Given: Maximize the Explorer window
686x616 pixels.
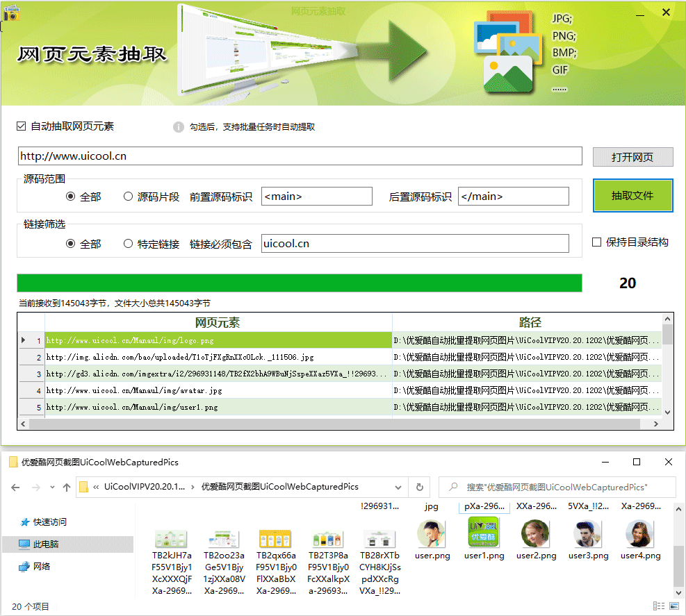Looking at the screenshot, I should coord(637,462).
